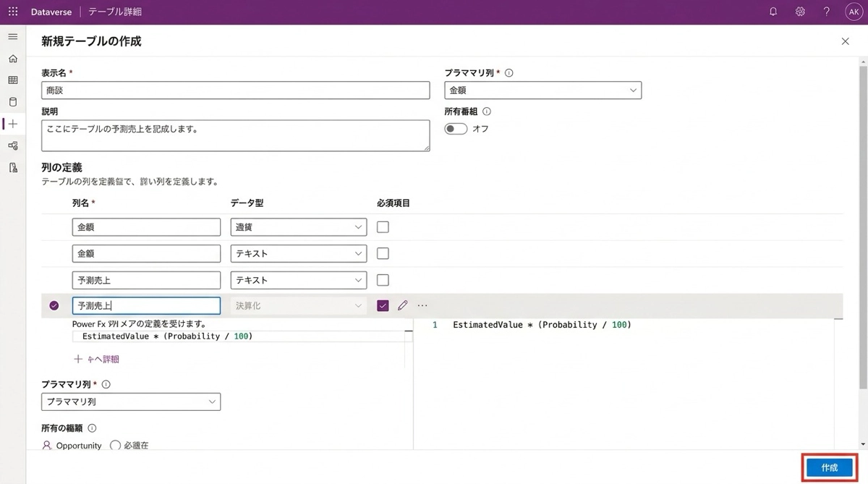Toggle the 所有番組 switch
868x484 pixels.
456,129
